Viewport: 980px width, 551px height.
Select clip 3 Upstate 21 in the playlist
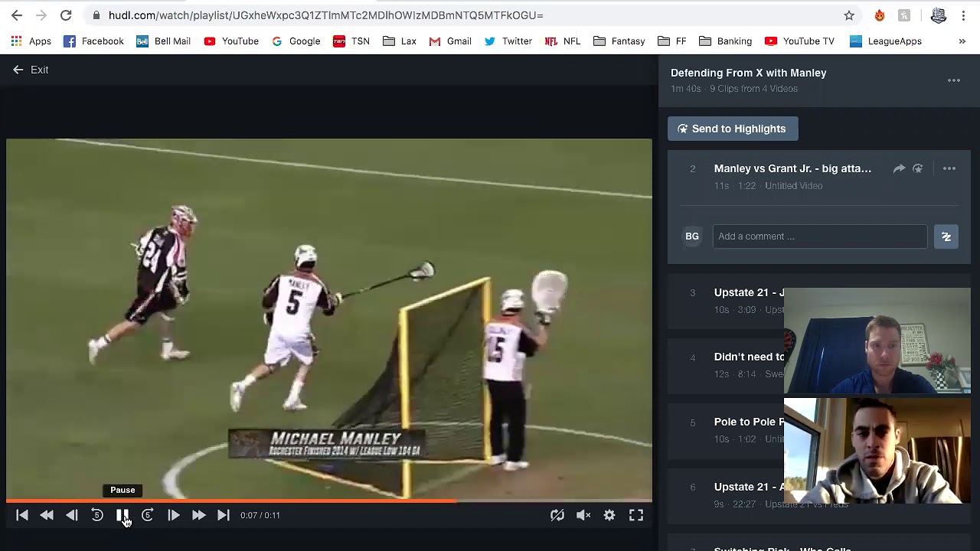point(726,301)
